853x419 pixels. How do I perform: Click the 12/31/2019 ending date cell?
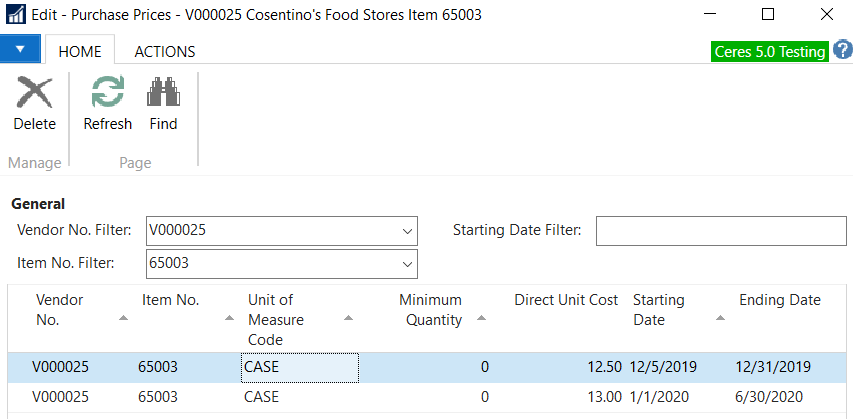[x=773, y=367]
